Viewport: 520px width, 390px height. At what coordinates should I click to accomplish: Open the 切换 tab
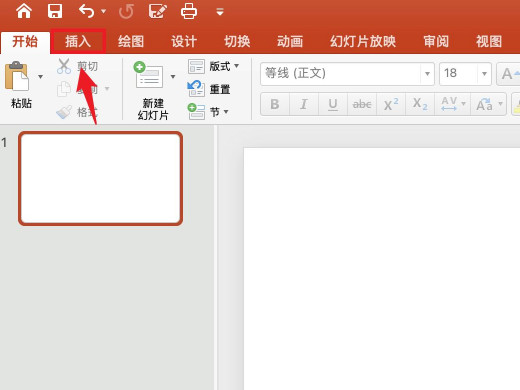[x=237, y=42]
